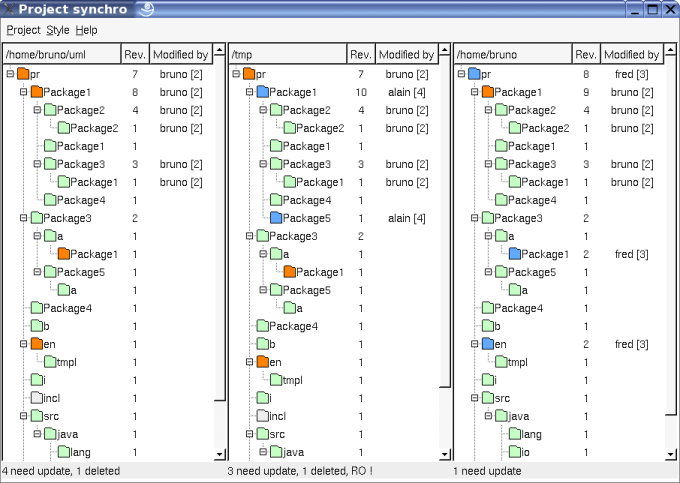Click blue Package1 folder icon, revision 10, in /tmp
The width and height of the screenshot is (680, 483).
click(x=262, y=92)
